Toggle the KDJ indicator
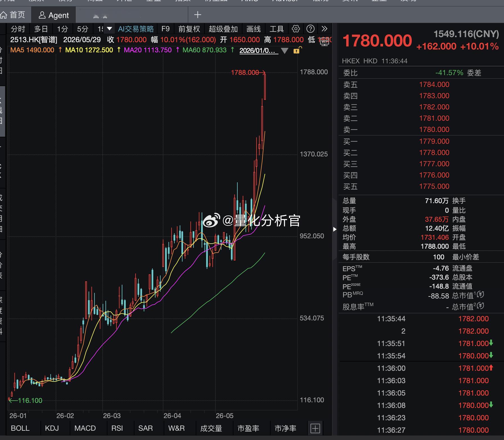 pos(52,428)
